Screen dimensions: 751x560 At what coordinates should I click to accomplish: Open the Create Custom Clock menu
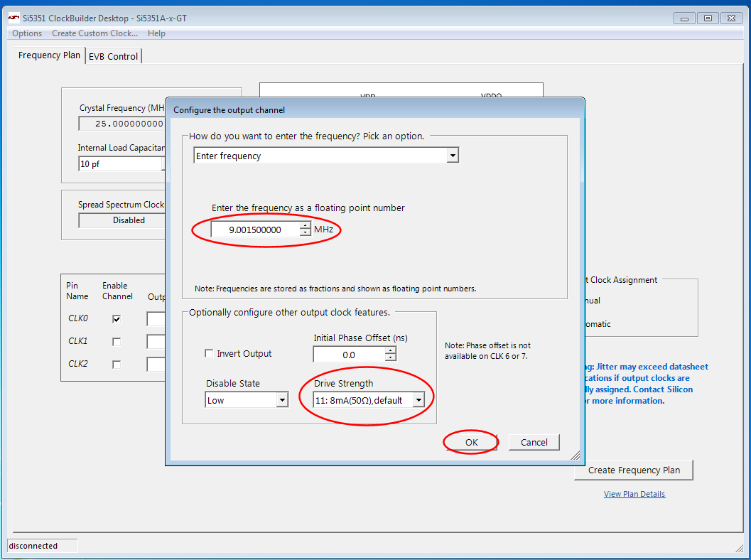click(x=94, y=33)
